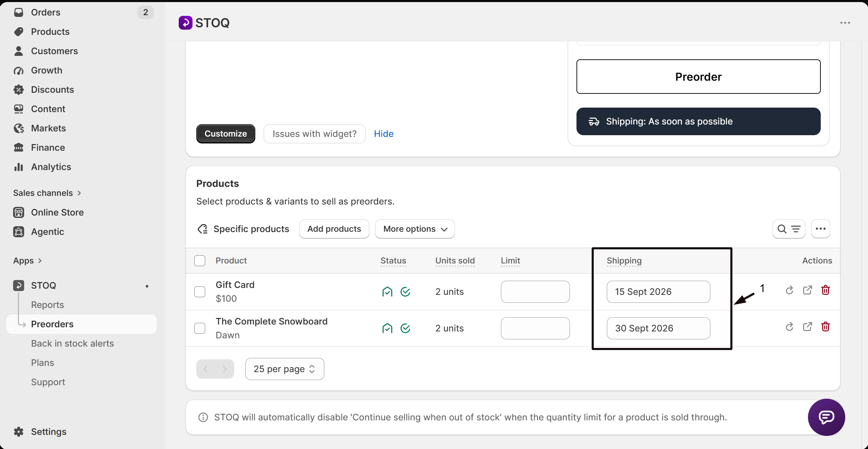Click the Units sold column header
Screen dimensions: 868x449
point(455,261)
